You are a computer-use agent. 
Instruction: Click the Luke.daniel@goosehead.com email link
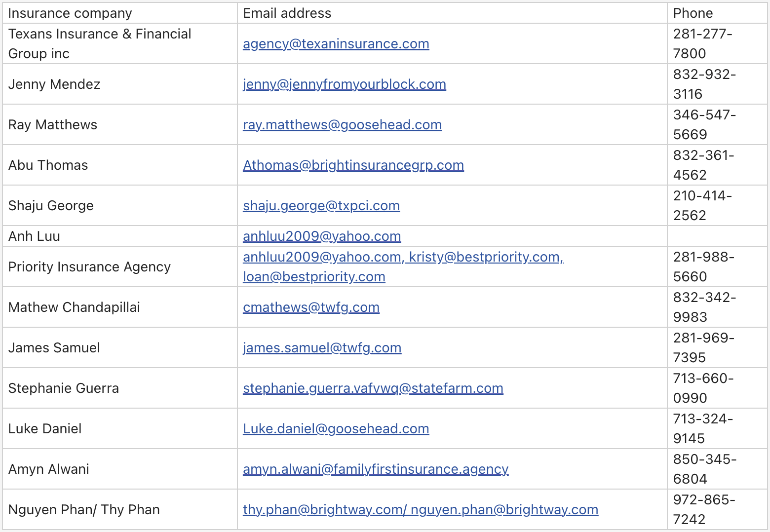(336, 429)
